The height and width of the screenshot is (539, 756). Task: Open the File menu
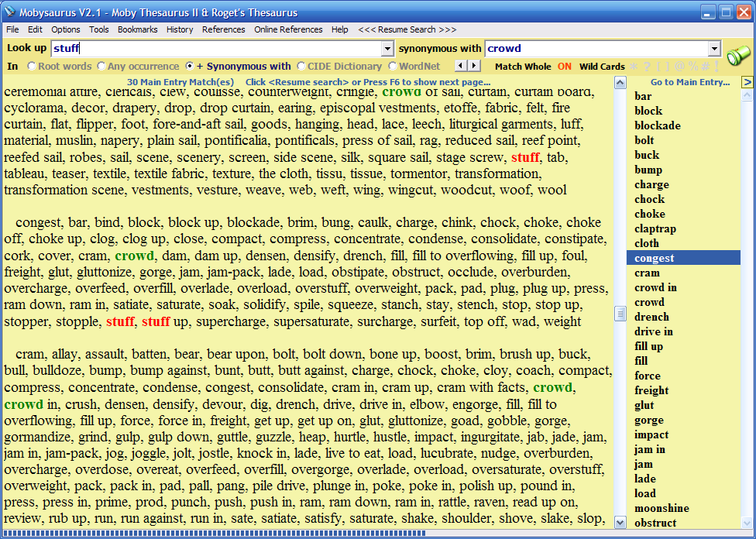point(12,29)
